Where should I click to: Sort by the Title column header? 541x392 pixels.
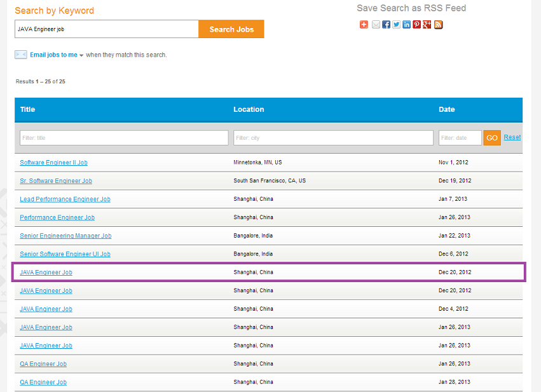tap(27, 109)
